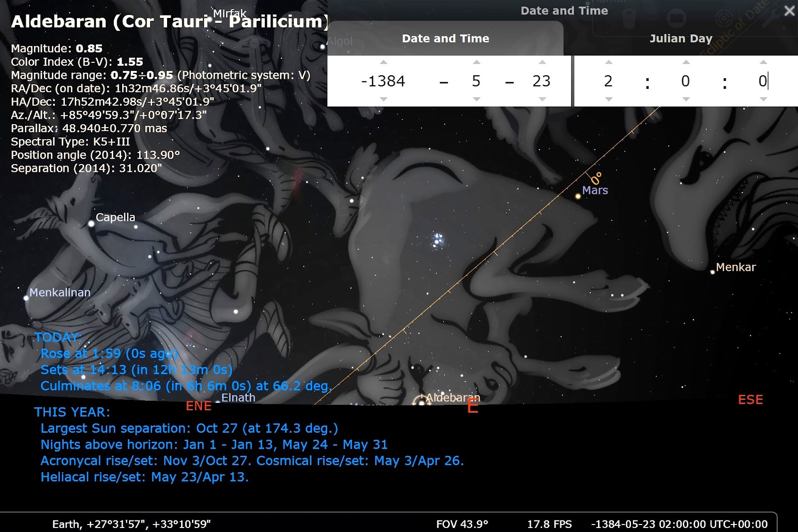Decrement the month using its down arrow
798x532 pixels.
[x=476, y=99]
